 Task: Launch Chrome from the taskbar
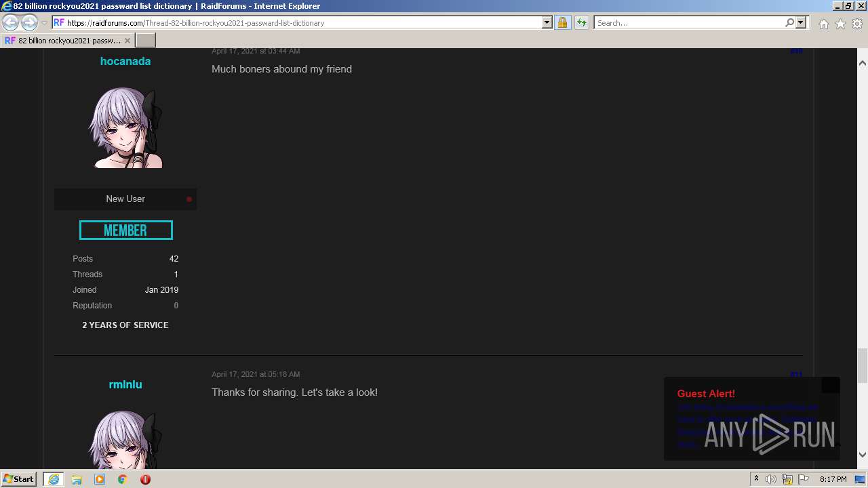[x=122, y=479]
